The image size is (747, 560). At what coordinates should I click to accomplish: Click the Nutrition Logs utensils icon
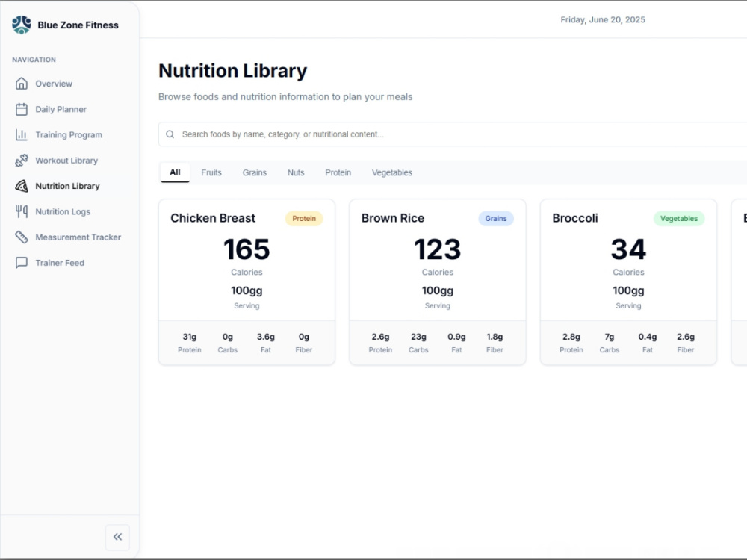point(22,211)
